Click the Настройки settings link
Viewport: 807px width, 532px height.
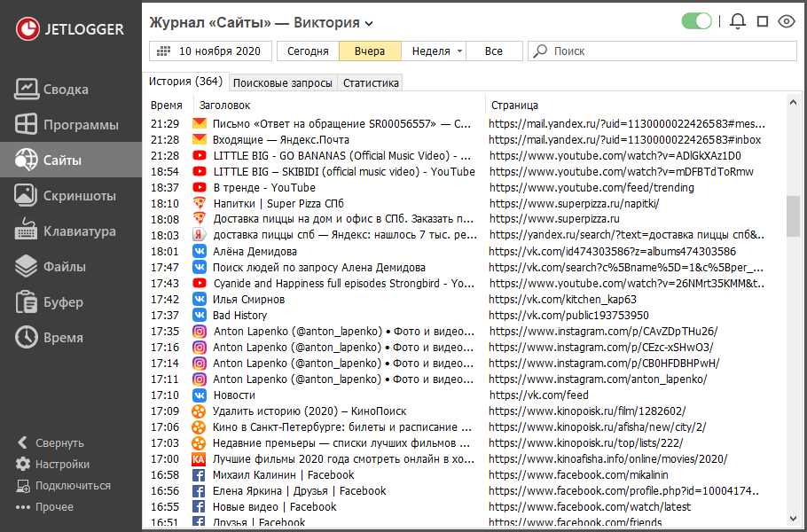61,465
